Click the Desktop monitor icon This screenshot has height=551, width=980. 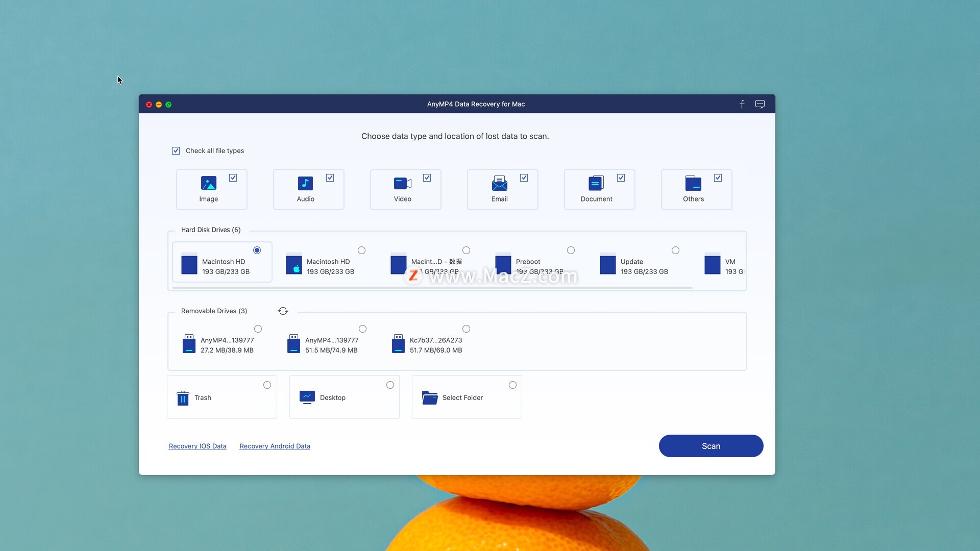[x=307, y=397]
